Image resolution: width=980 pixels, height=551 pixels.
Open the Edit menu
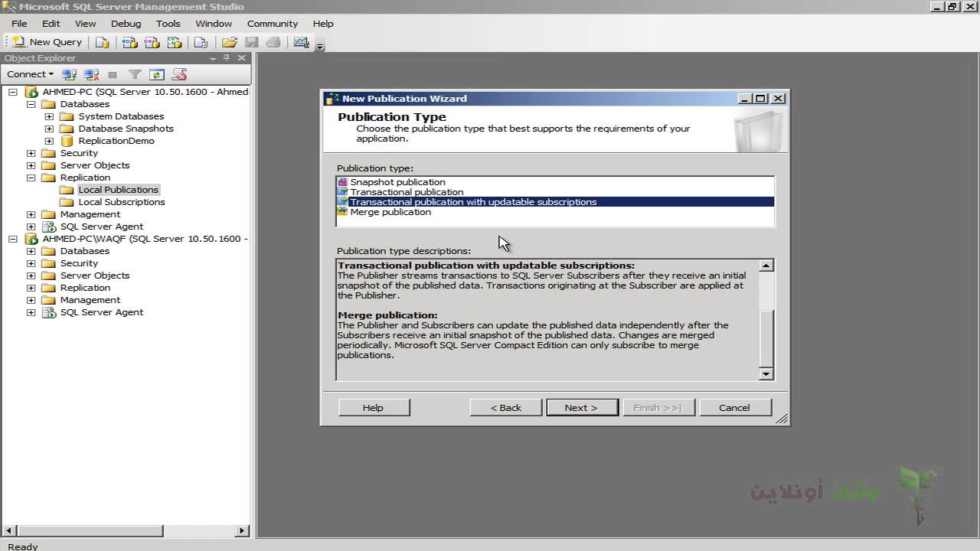click(x=51, y=24)
